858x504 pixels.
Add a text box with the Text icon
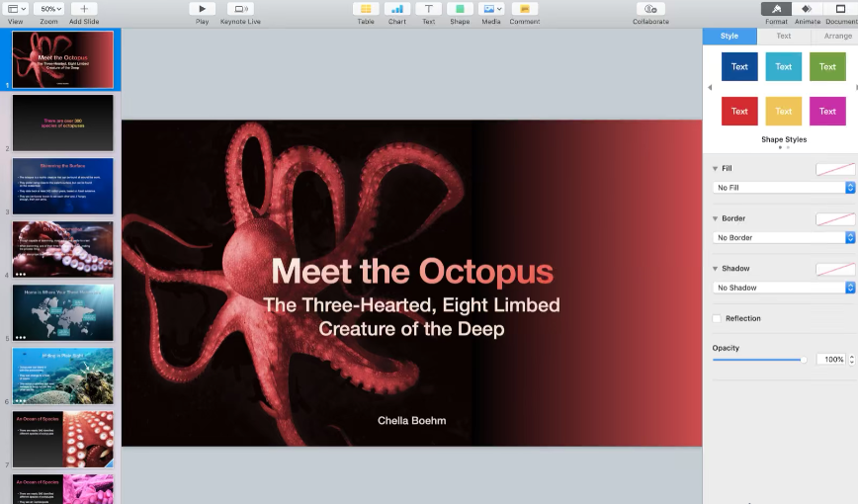click(428, 9)
